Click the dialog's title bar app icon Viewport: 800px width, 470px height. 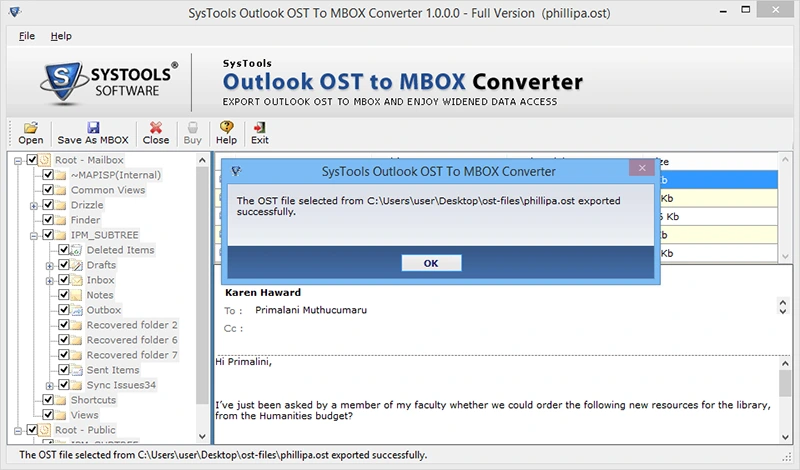point(236,171)
